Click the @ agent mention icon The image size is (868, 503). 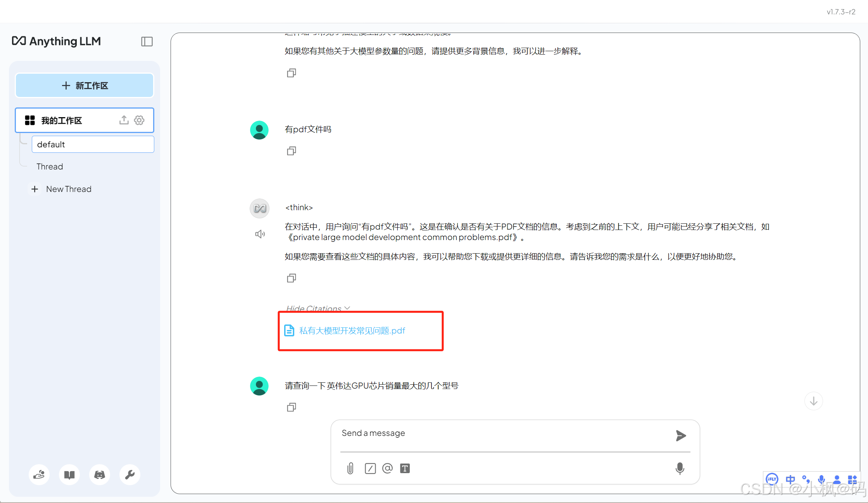[387, 468]
